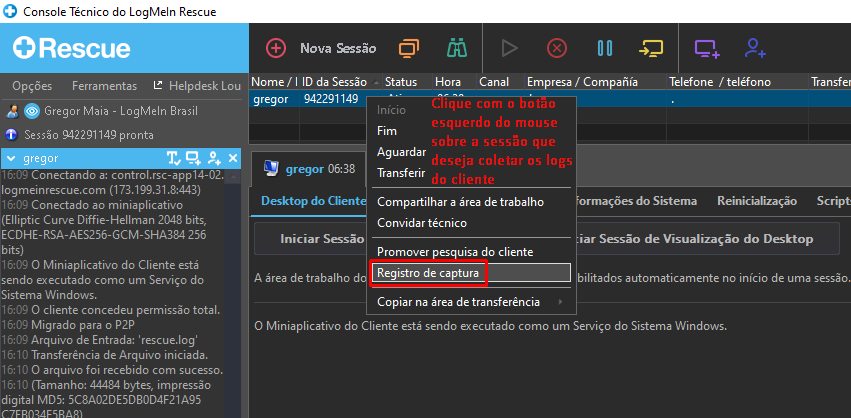Screen dimensions: 851x418
Task: Click the Telefone / teléfono column header
Action: pos(737,82)
